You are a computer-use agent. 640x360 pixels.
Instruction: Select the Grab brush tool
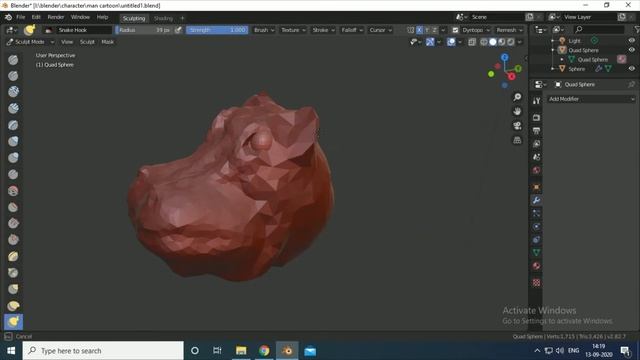(13, 289)
